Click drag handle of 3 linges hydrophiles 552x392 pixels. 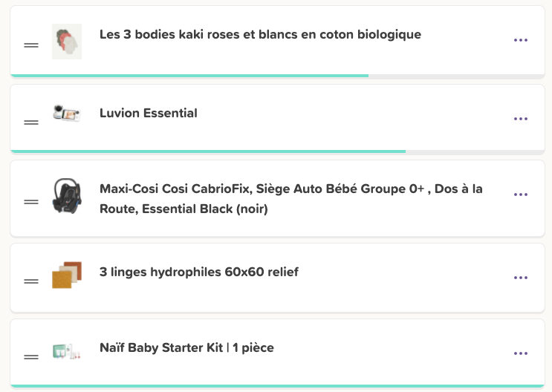pos(31,281)
